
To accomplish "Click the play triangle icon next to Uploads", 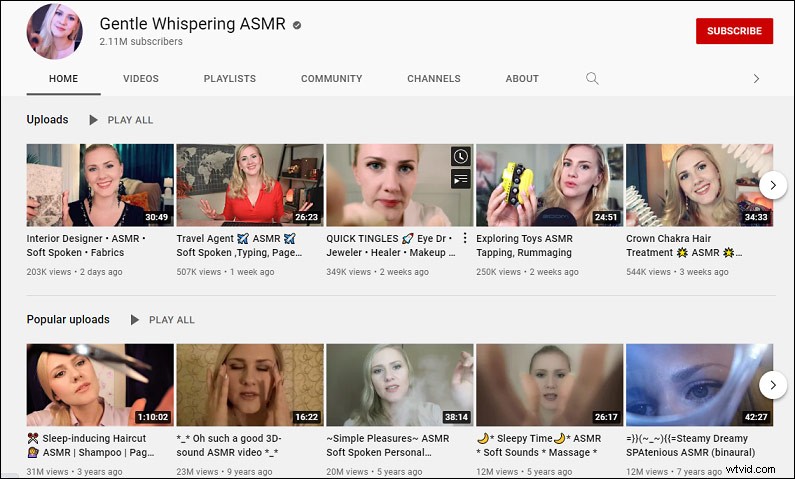I will pyautogui.click(x=93, y=120).
